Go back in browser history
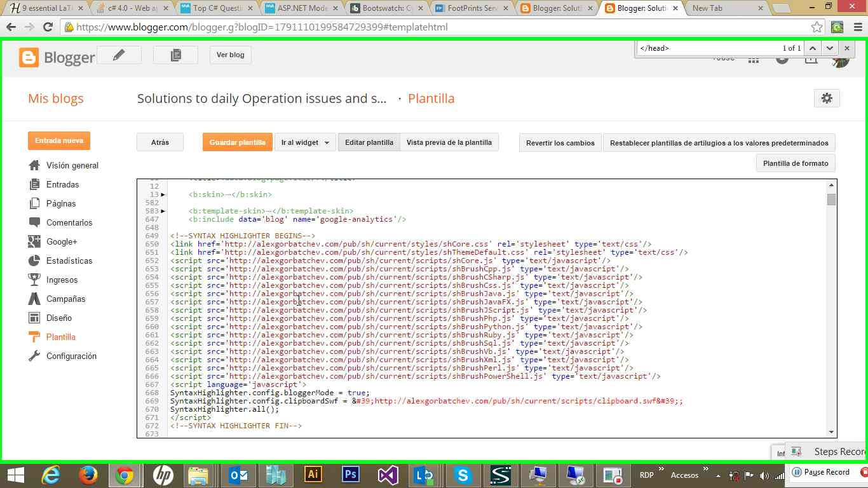 [11, 27]
